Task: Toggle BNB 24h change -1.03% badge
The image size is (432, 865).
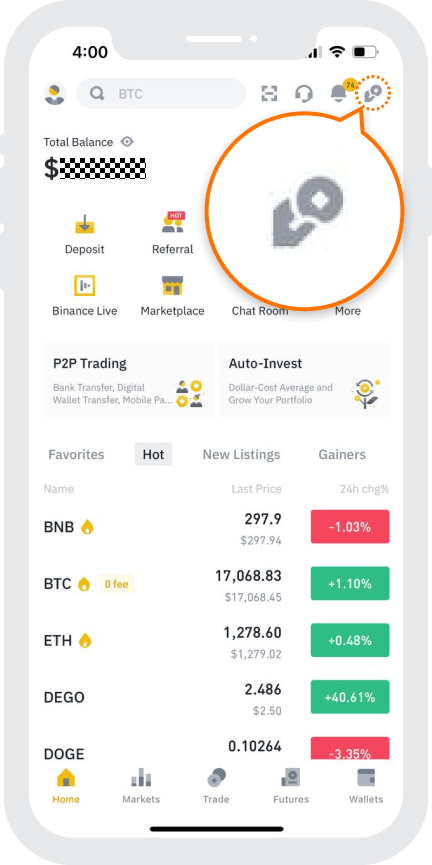Action: tap(350, 527)
